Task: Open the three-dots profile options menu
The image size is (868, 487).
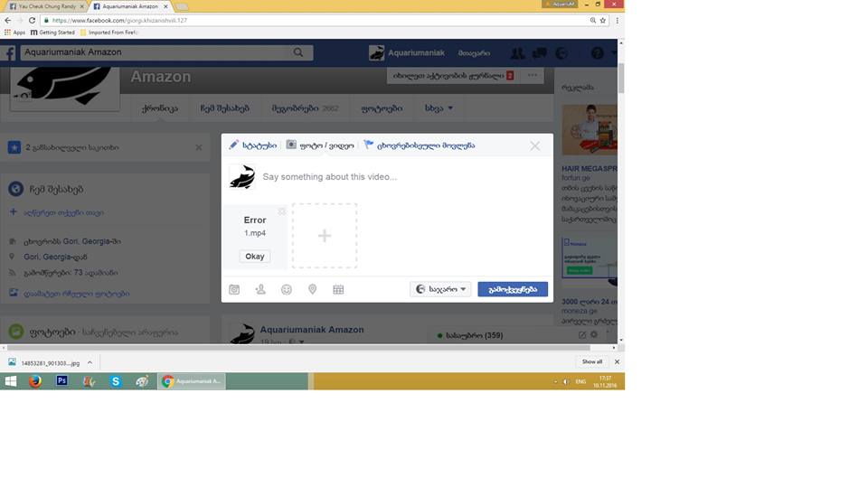Action: [x=533, y=76]
